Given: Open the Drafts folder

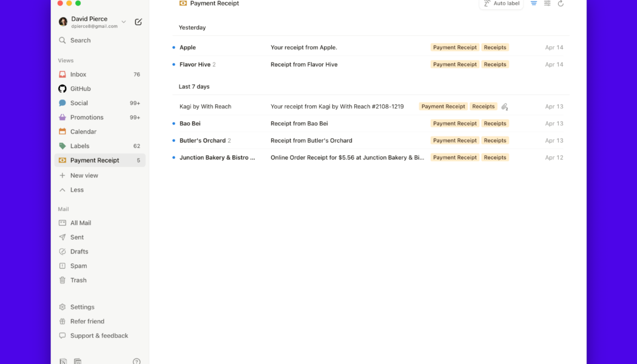Looking at the screenshot, I should click(79, 252).
